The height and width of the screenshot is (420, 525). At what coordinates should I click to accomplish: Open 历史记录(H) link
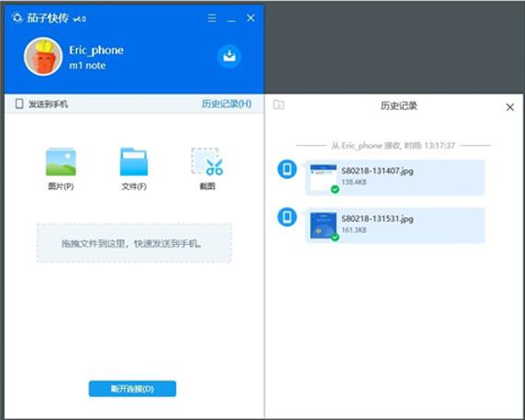pyautogui.click(x=227, y=104)
